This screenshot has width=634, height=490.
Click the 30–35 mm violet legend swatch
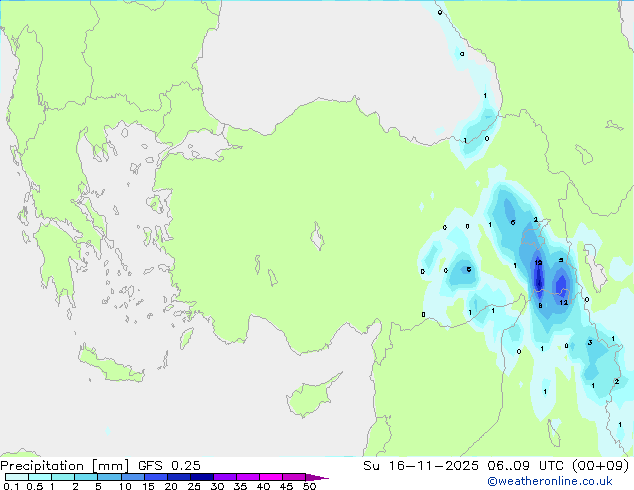click(x=224, y=477)
